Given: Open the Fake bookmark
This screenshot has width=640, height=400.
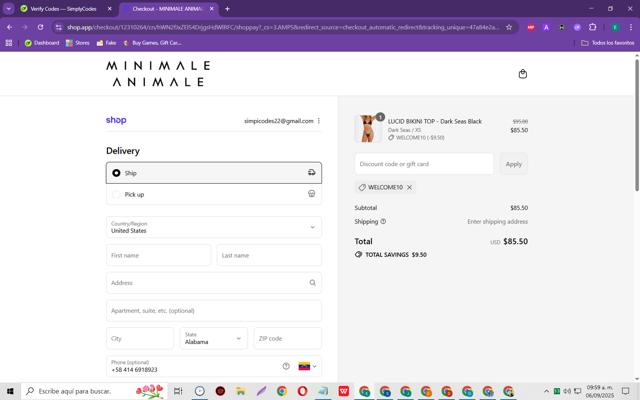Looking at the screenshot, I should coord(106,43).
